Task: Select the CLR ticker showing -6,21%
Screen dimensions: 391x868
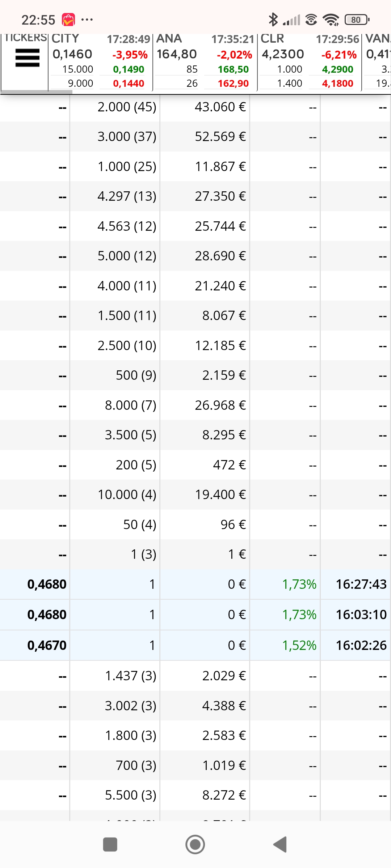Action: 309,61
